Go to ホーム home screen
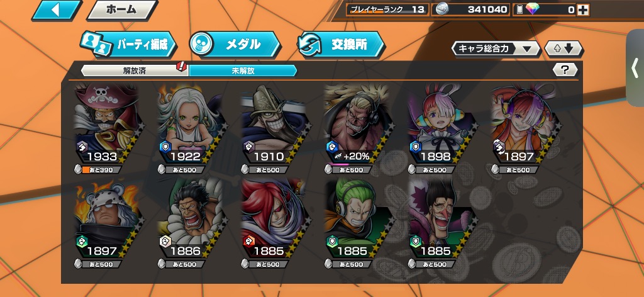Viewport: 644px width, 297px height. pyautogui.click(x=121, y=9)
